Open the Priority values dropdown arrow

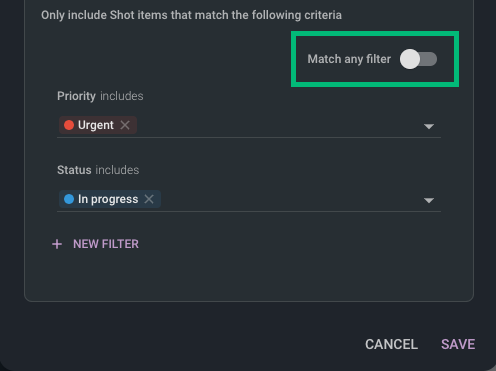point(429,126)
